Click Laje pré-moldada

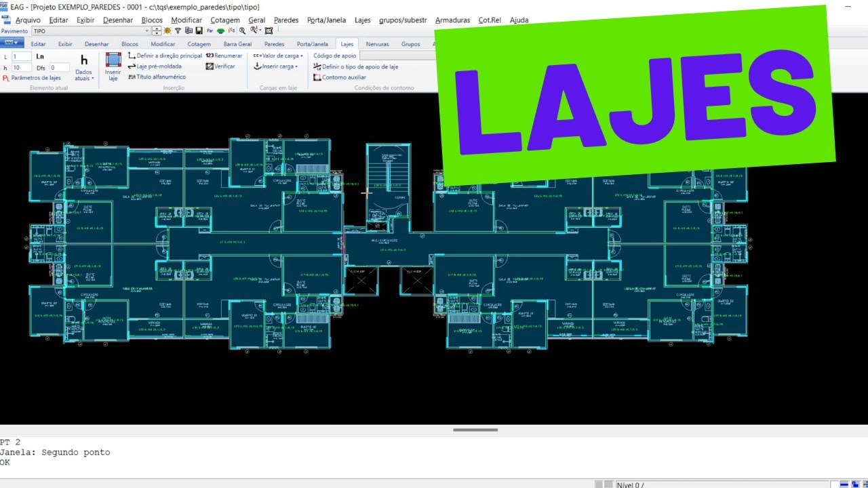(155, 66)
